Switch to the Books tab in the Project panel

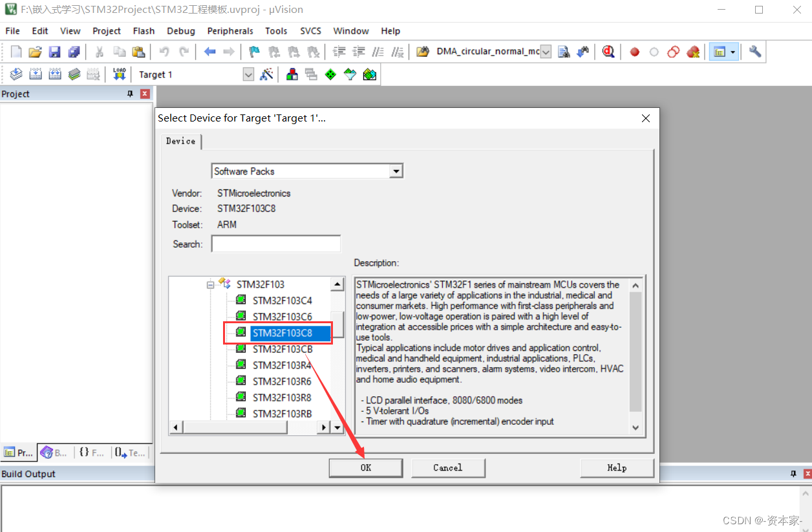coord(54,452)
